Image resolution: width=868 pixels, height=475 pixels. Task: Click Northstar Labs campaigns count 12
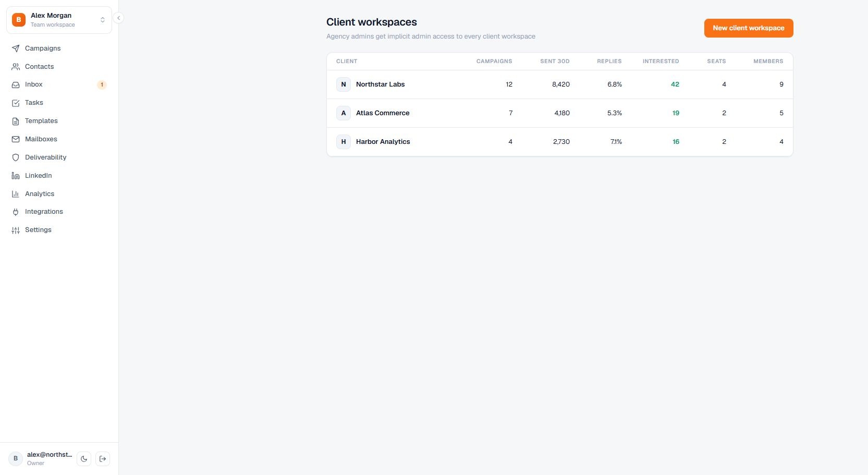[509, 84]
